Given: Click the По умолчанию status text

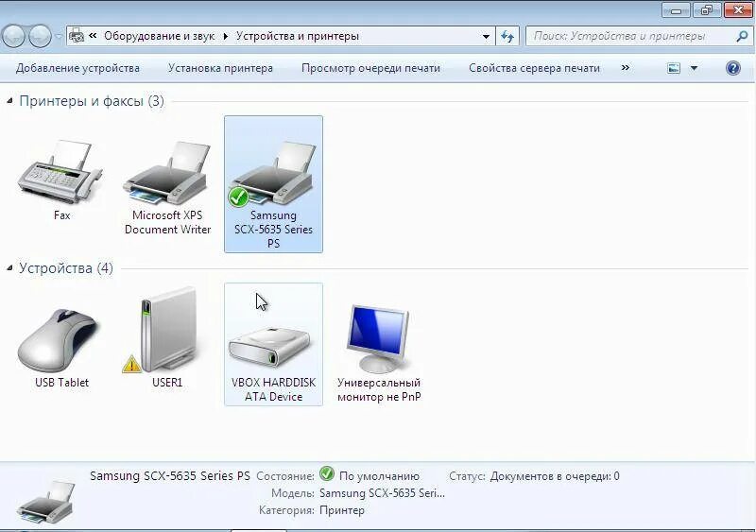Looking at the screenshot, I should click(x=379, y=476).
